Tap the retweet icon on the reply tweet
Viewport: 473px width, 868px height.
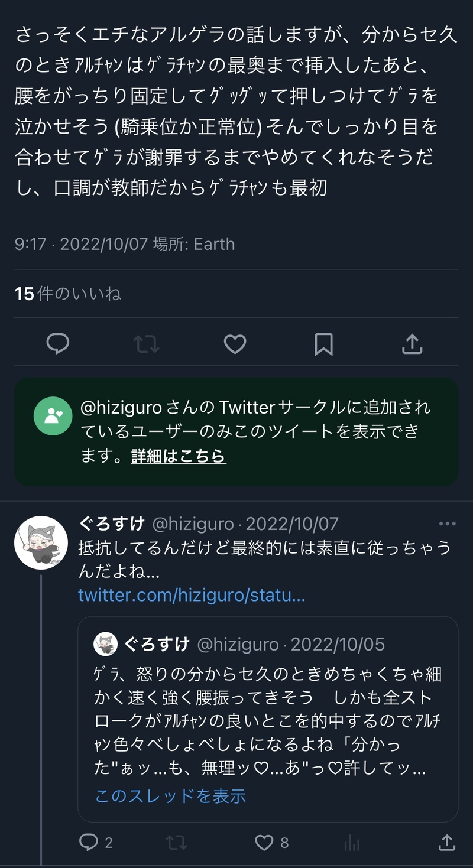tap(176, 842)
